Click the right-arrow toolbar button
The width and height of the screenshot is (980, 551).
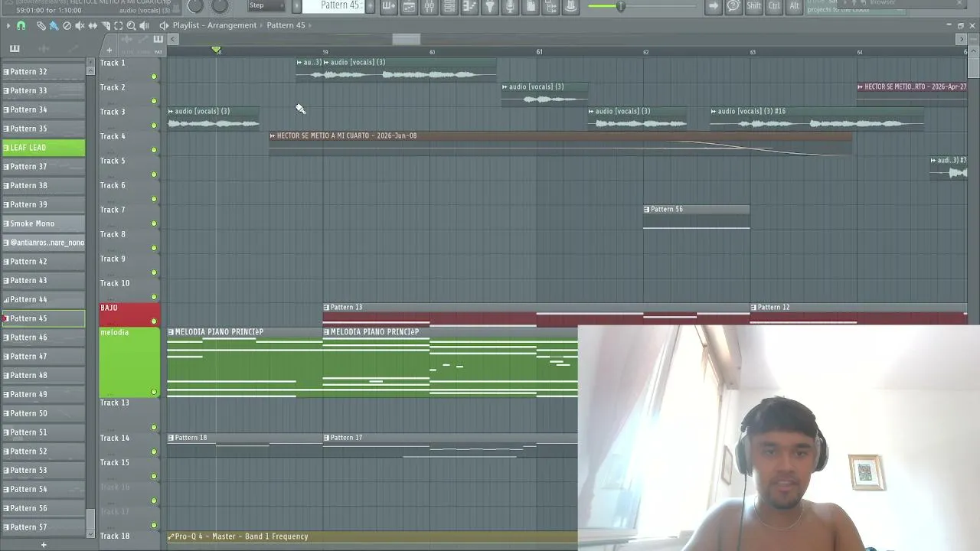coord(714,6)
